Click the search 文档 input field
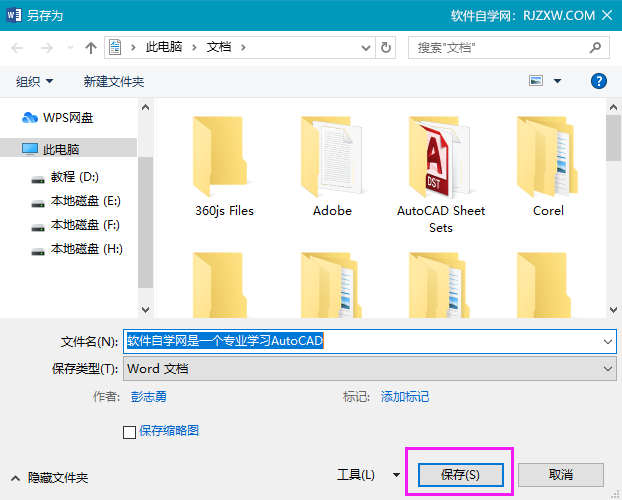This screenshot has width=622, height=500. pyautogui.click(x=509, y=48)
